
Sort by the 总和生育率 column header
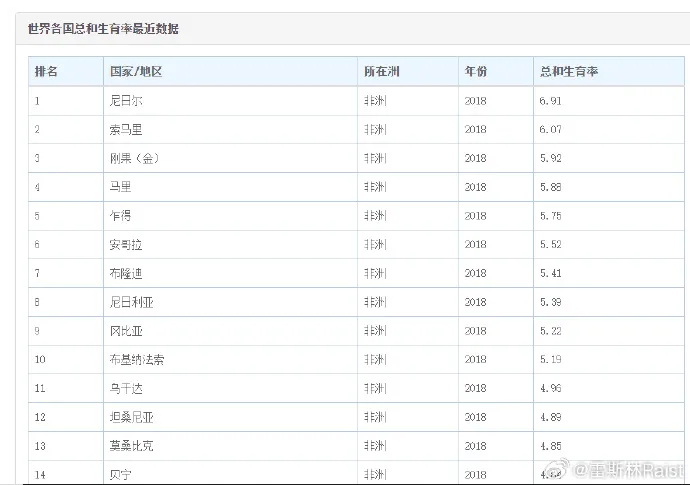568,72
